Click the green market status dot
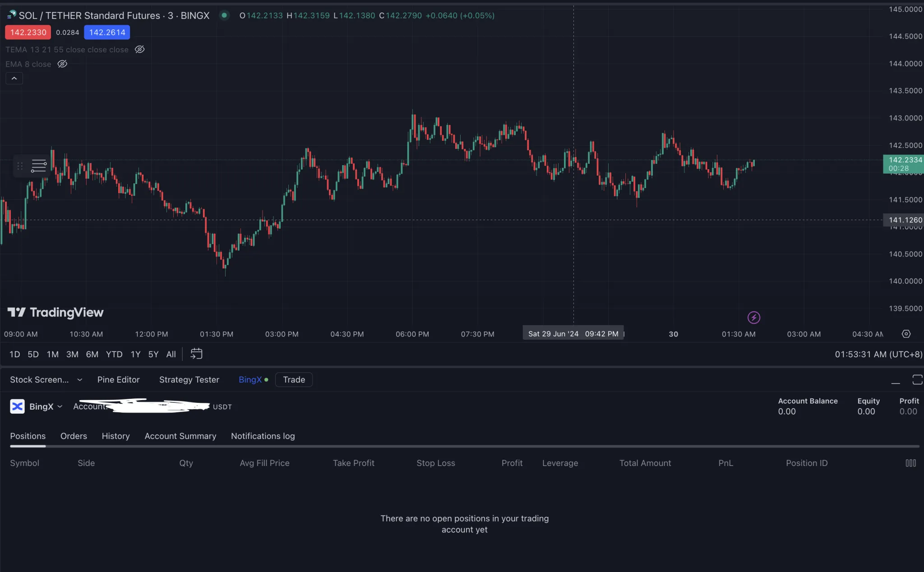Viewport: 924px width, 572px height. pos(224,15)
